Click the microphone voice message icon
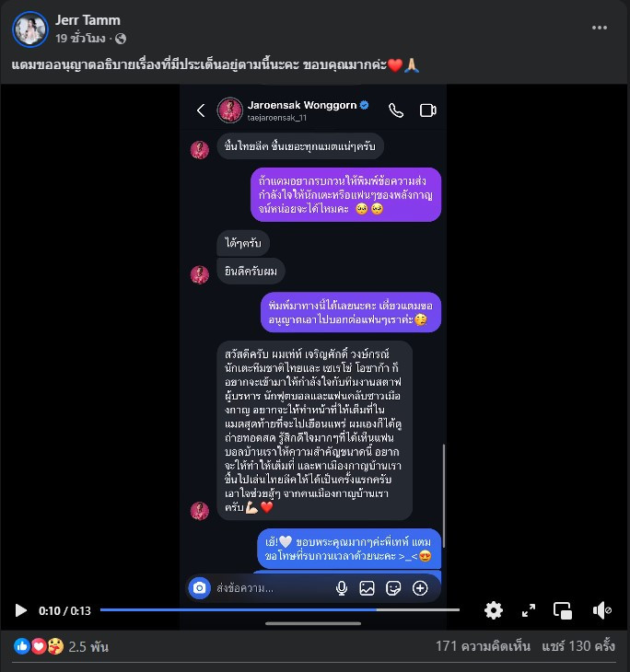Image resolution: width=630 pixels, height=672 pixels. [x=342, y=588]
